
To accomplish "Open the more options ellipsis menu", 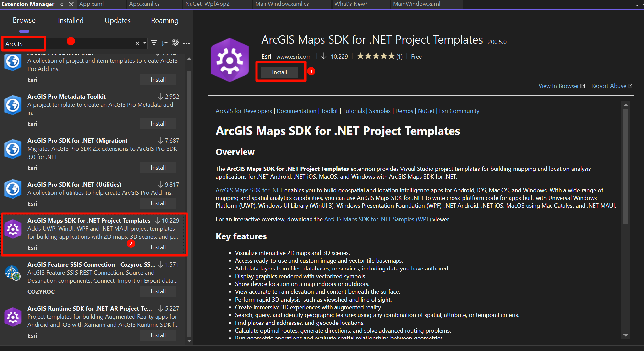I will [x=186, y=43].
